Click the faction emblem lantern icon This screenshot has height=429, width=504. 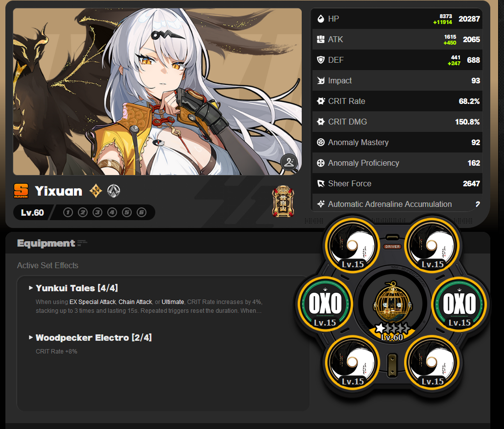click(283, 202)
